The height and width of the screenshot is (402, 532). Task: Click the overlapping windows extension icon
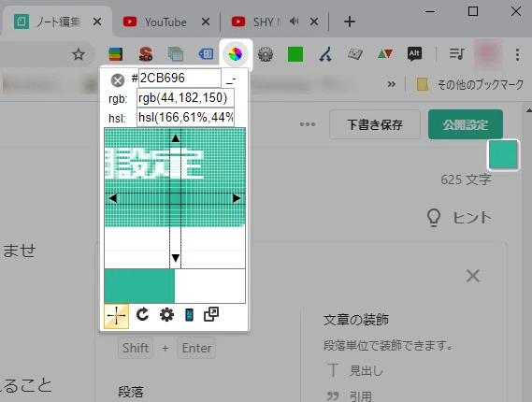pos(176,54)
